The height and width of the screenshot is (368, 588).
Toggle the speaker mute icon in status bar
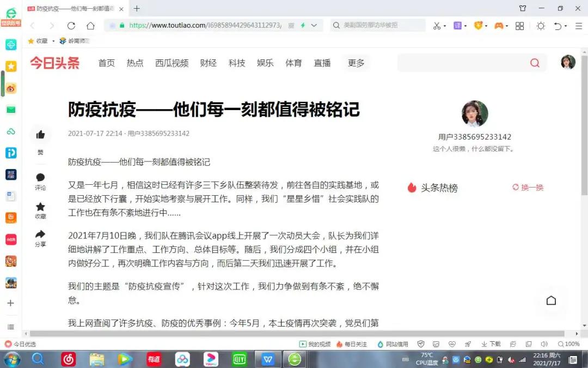544,344
